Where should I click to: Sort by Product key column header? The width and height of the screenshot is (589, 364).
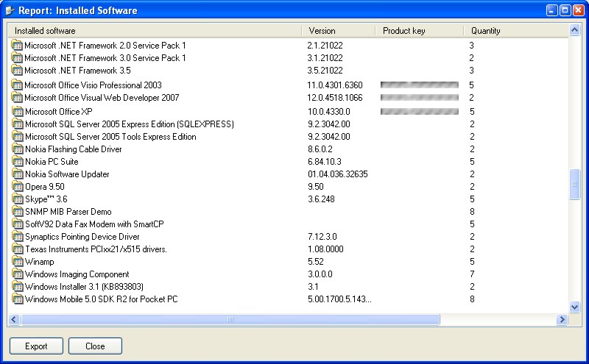[x=419, y=31]
